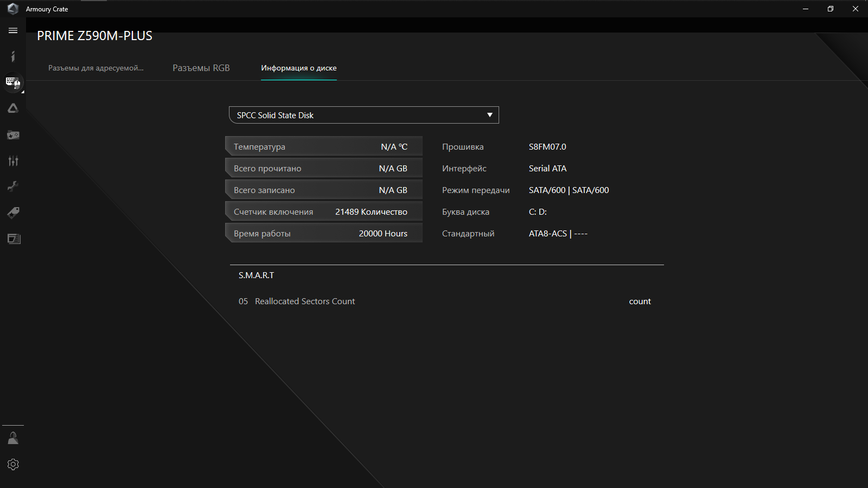Open the hamburger menu in the sidebar
Image resolution: width=868 pixels, height=488 pixels.
tap(13, 30)
